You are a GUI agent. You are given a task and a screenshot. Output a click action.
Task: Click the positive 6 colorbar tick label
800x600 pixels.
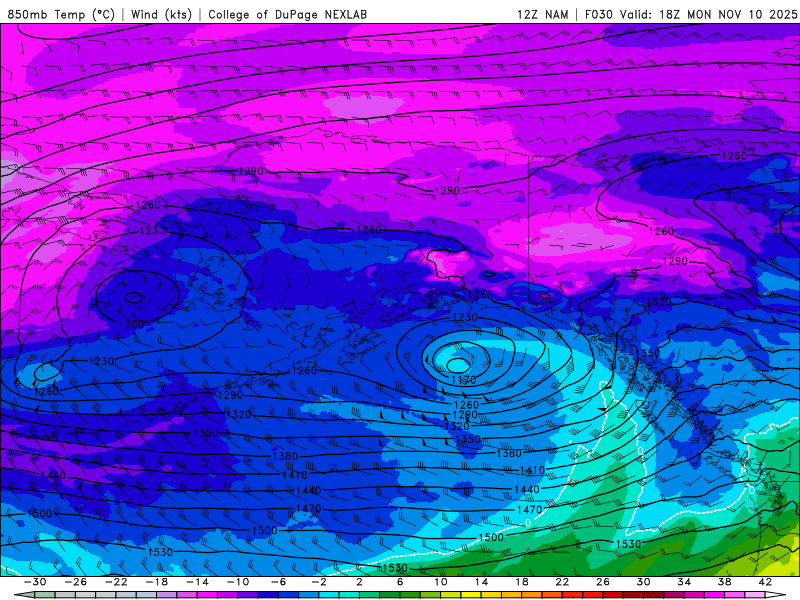tap(400, 582)
